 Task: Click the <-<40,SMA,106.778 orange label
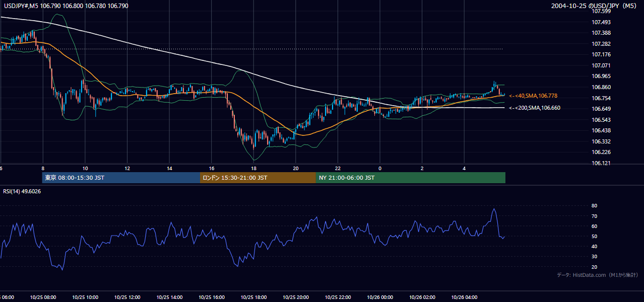coord(533,96)
